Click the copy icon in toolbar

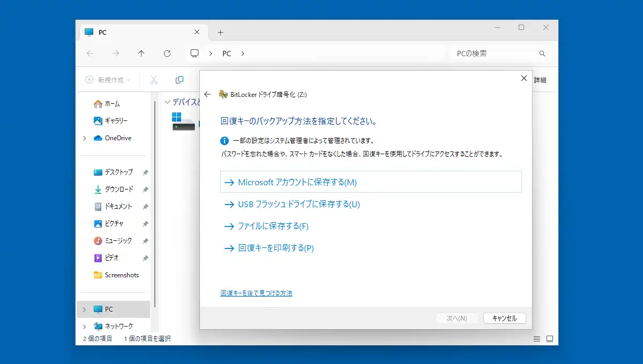180,80
